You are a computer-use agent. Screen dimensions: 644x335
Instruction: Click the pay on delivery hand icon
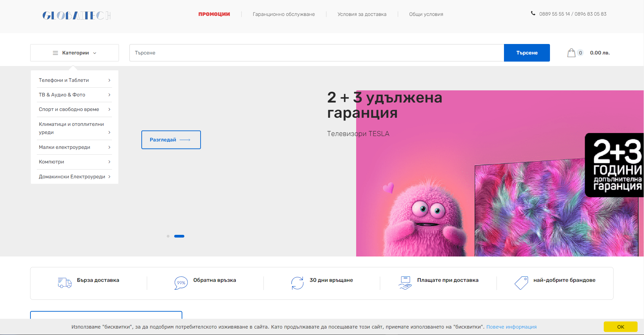(x=405, y=283)
